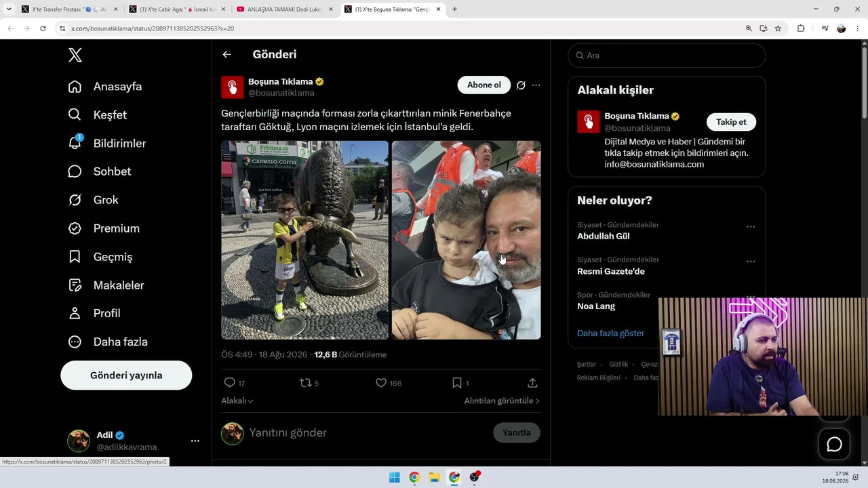This screenshot has width=868, height=488.
Task: Click the share post icon
Action: pos(532,383)
